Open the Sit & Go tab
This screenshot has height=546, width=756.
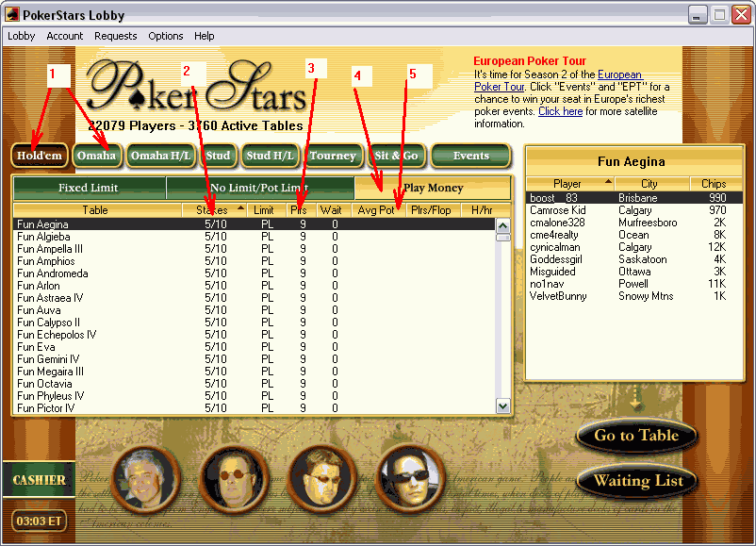pyautogui.click(x=396, y=156)
